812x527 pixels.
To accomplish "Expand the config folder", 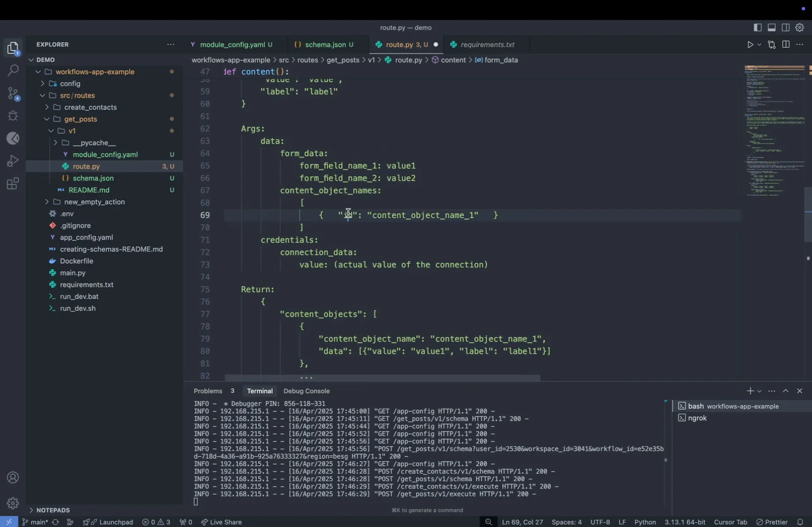I will (x=43, y=84).
